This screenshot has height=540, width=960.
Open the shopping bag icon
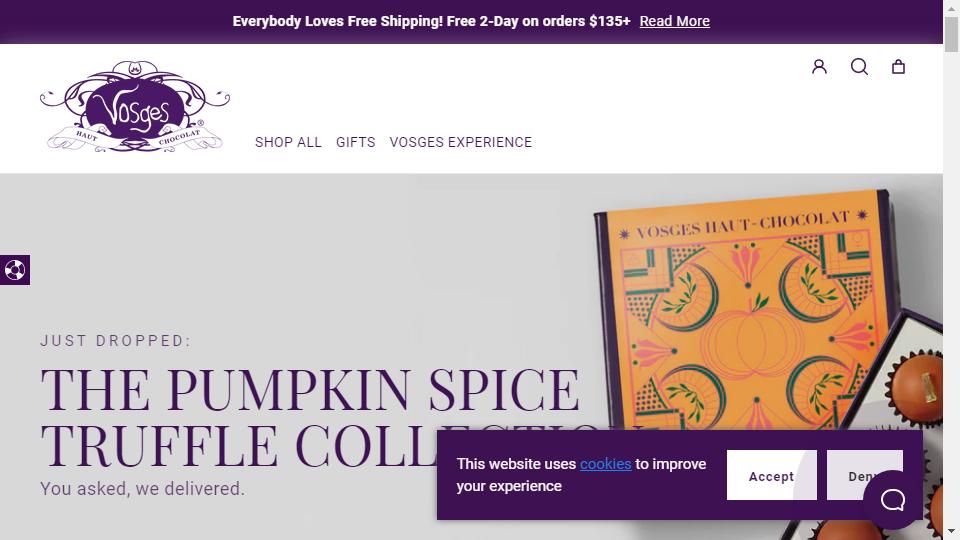[898, 67]
